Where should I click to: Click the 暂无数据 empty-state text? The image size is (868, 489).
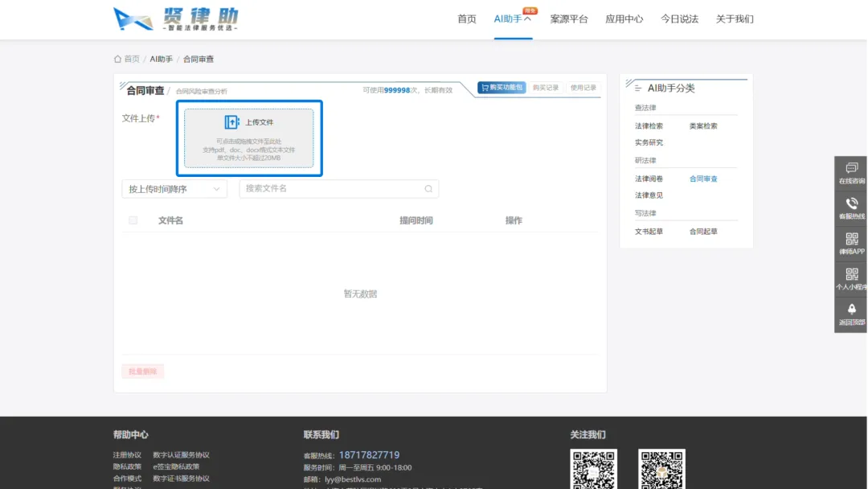[x=360, y=294]
